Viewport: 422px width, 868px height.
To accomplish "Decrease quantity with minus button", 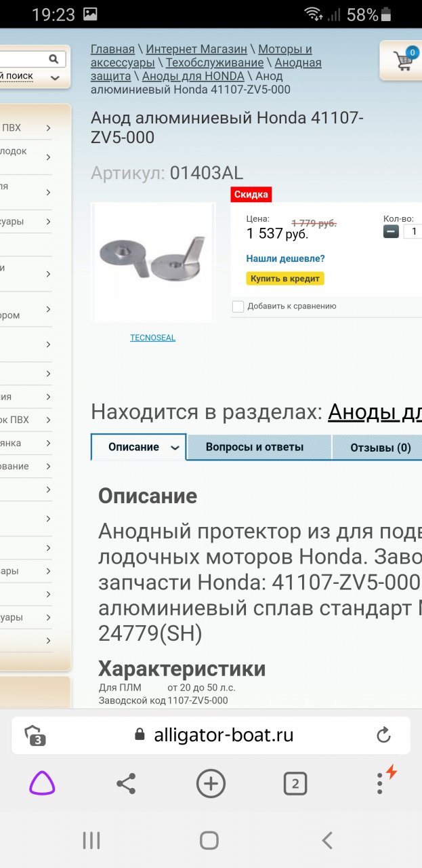I will tap(391, 231).
